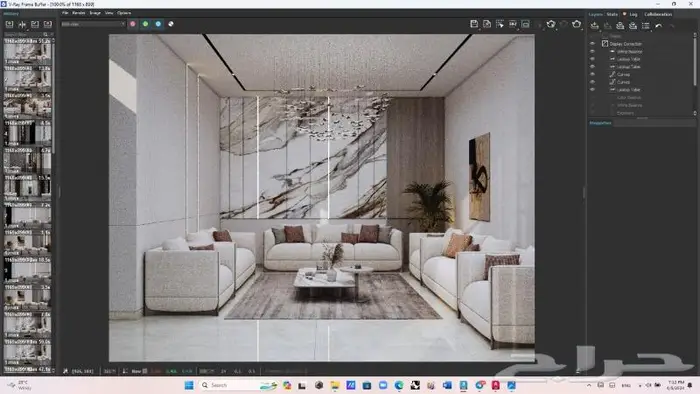The image size is (700, 394).
Task: Open the Render menu
Action: [x=79, y=13]
